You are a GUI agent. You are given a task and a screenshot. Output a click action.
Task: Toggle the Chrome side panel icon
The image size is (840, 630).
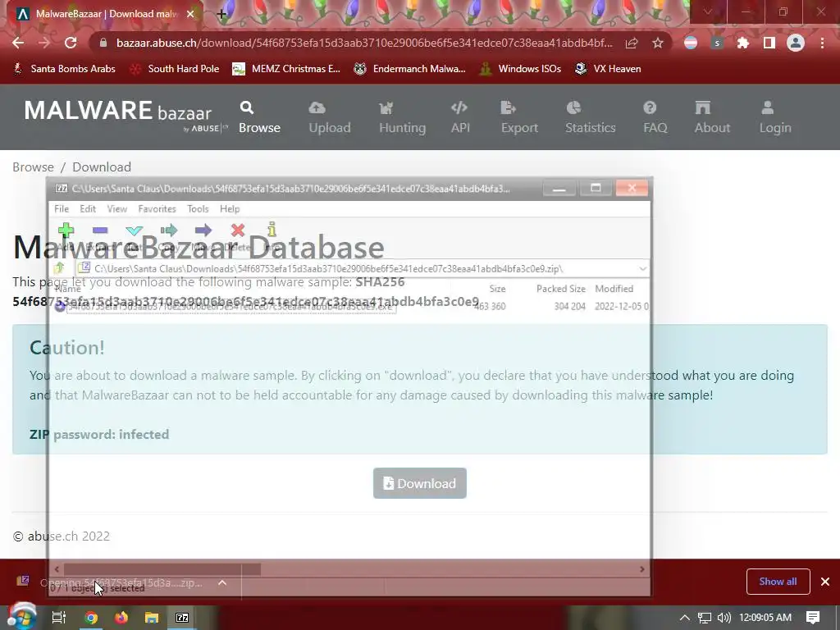[769, 43]
